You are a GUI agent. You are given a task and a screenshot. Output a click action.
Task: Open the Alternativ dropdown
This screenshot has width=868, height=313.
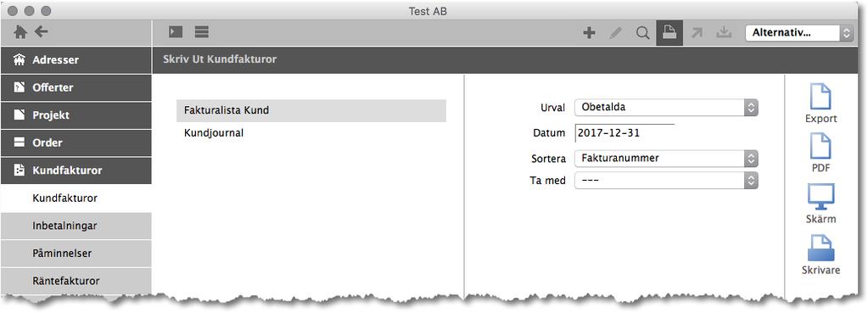[799, 32]
